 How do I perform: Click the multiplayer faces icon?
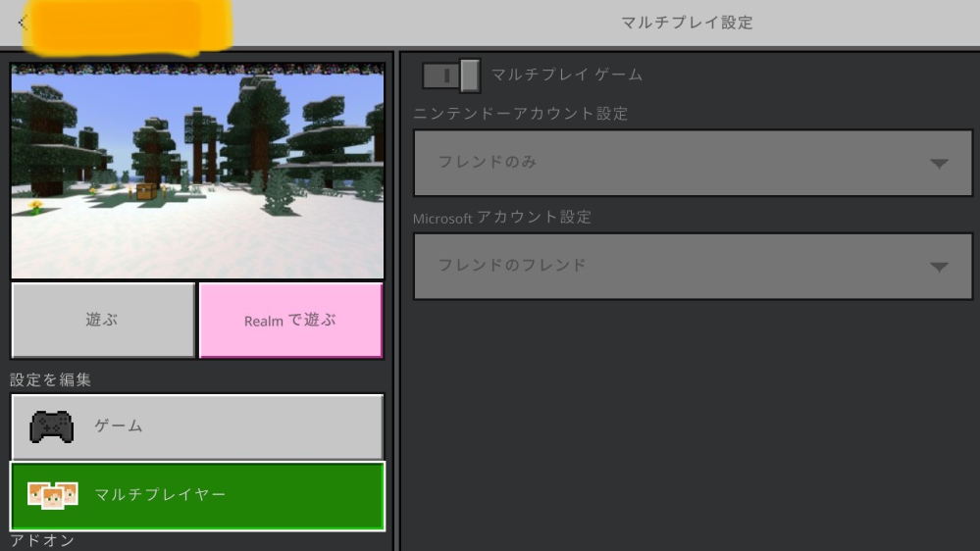pos(53,495)
